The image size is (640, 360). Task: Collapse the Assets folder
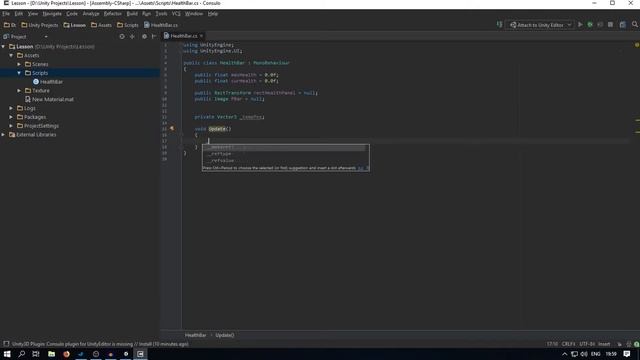11,55
